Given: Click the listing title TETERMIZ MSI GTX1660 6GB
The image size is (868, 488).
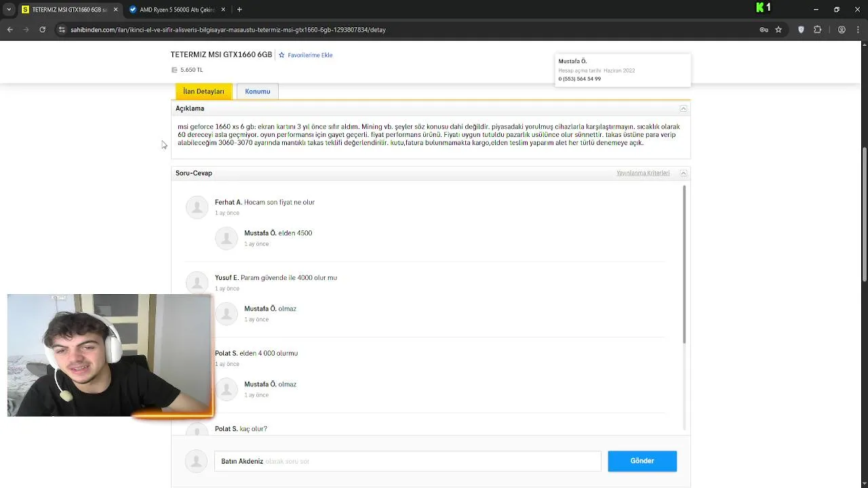Looking at the screenshot, I should [x=221, y=55].
